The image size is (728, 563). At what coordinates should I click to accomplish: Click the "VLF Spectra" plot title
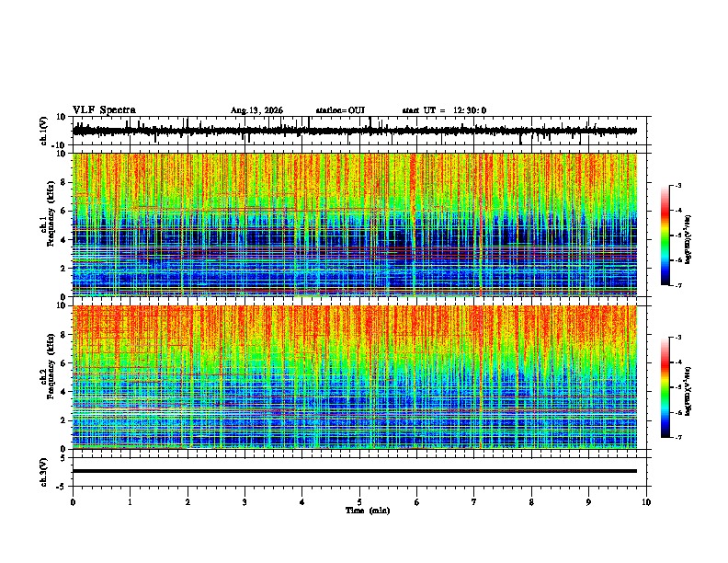[x=104, y=110]
